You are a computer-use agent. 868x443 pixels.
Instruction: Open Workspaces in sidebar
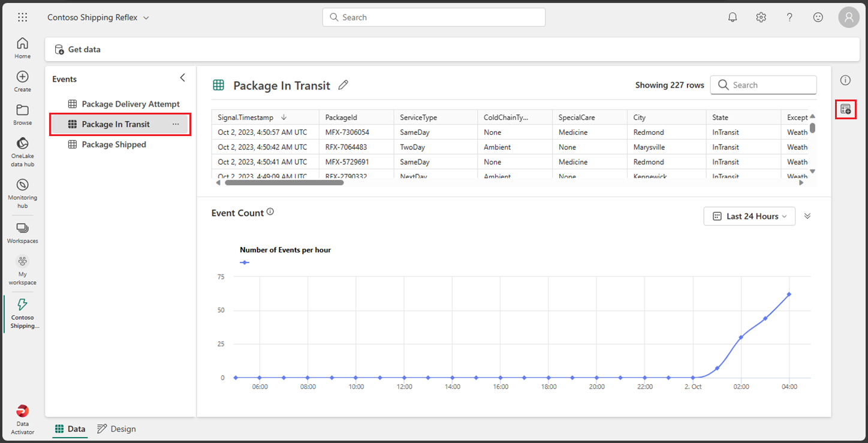pyautogui.click(x=22, y=233)
